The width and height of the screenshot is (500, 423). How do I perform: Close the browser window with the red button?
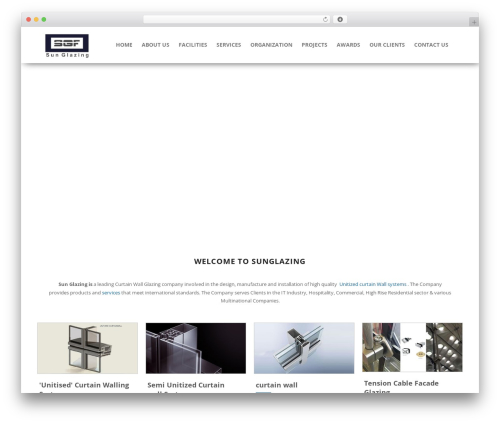(29, 20)
